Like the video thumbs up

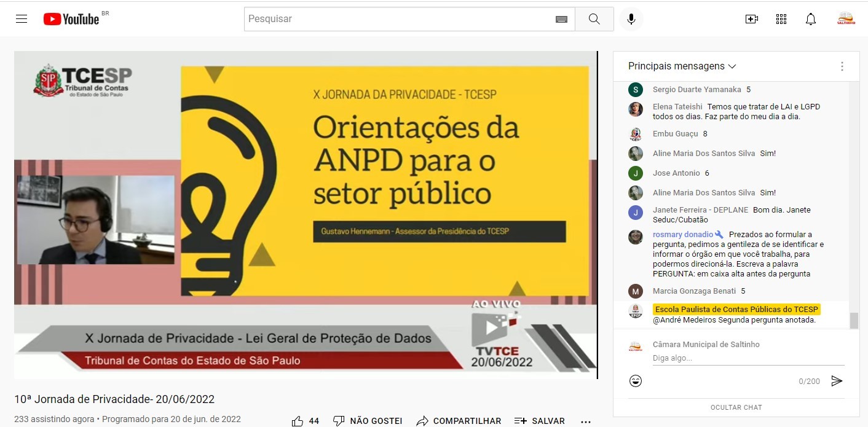click(x=298, y=421)
